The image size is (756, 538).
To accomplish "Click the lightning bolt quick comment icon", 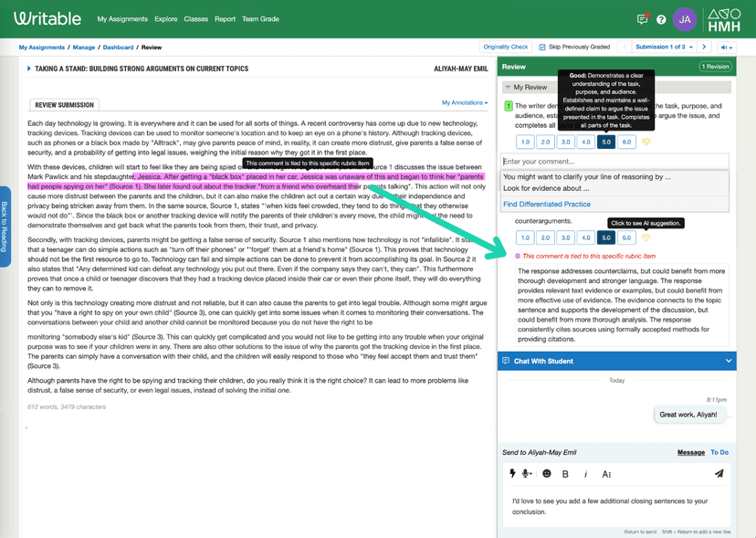I will pos(512,474).
